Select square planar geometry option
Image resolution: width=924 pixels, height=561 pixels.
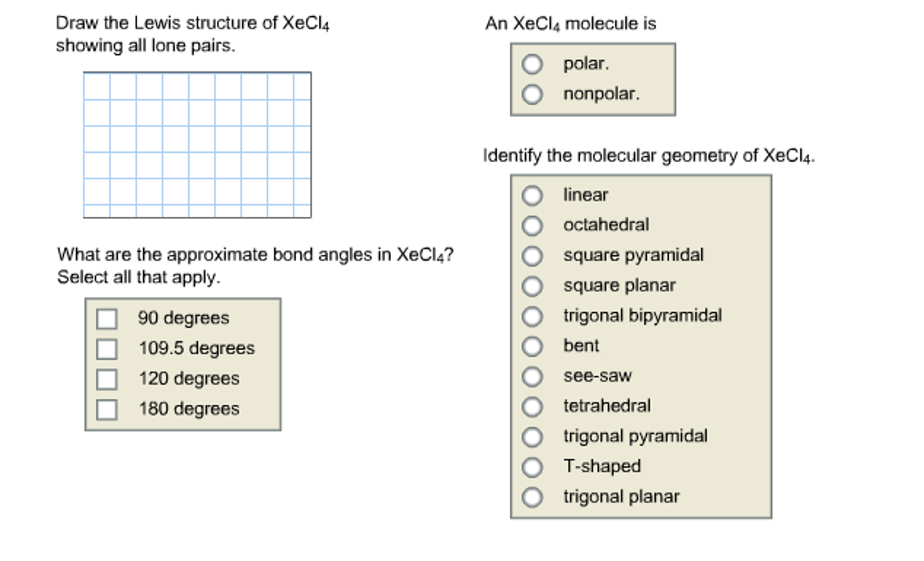click(x=532, y=285)
